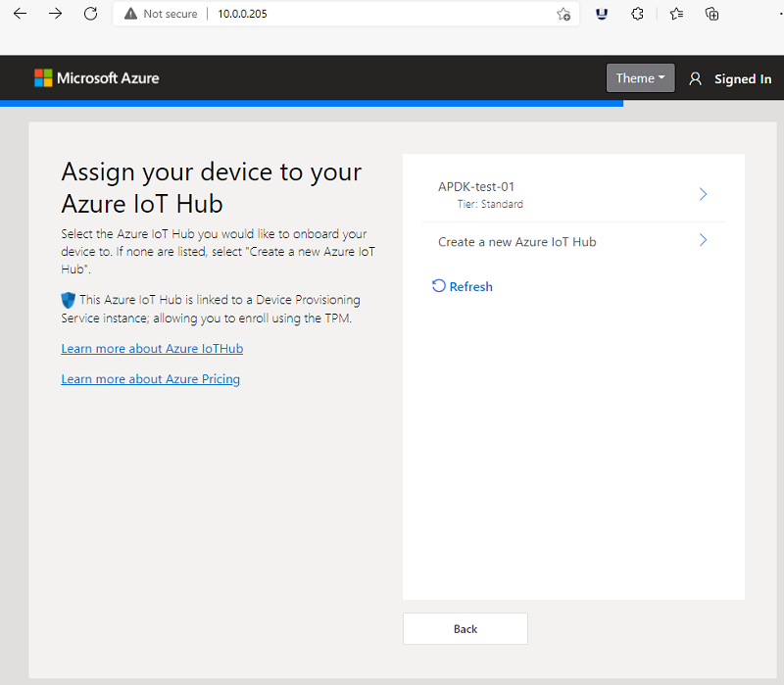Open the browser extensions puzzle icon
The width and height of the screenshot is (784, 685).
coord(637,14)
